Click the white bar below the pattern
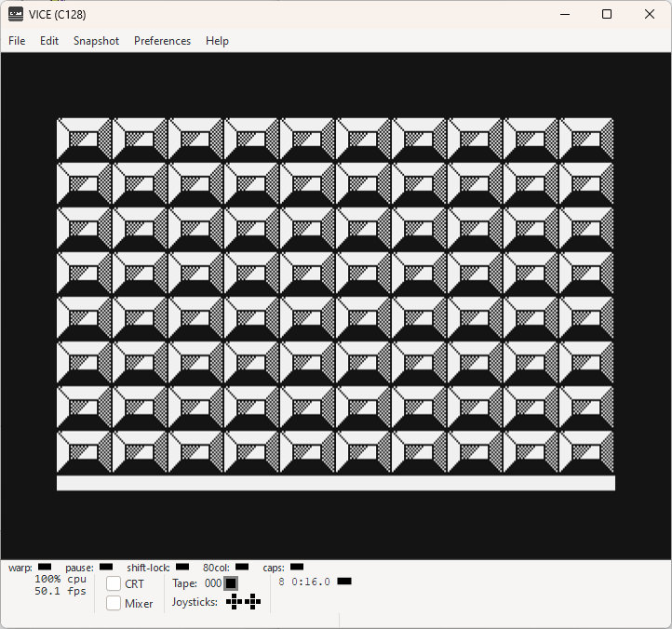This screenshot has height=629, width=672. (336, 483)
